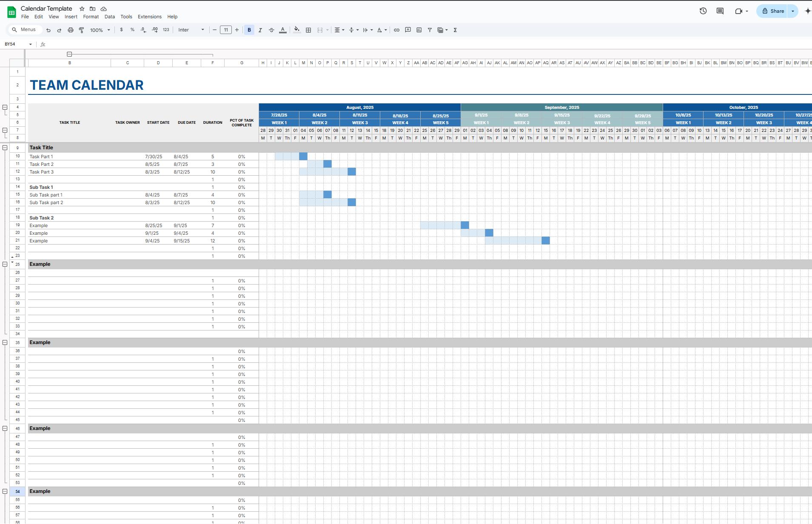Open the fill color picker
The height and width of the screenshot is (524, 812).
tap(297, 30)
